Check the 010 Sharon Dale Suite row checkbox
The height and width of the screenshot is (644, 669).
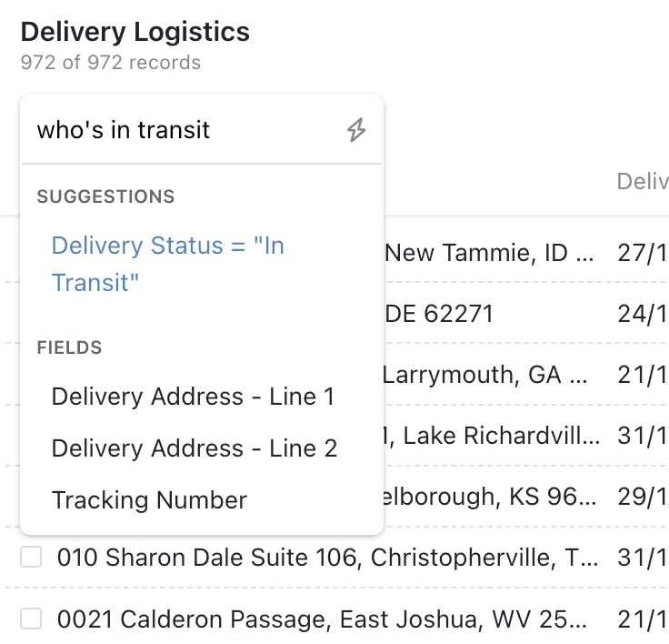32,558
